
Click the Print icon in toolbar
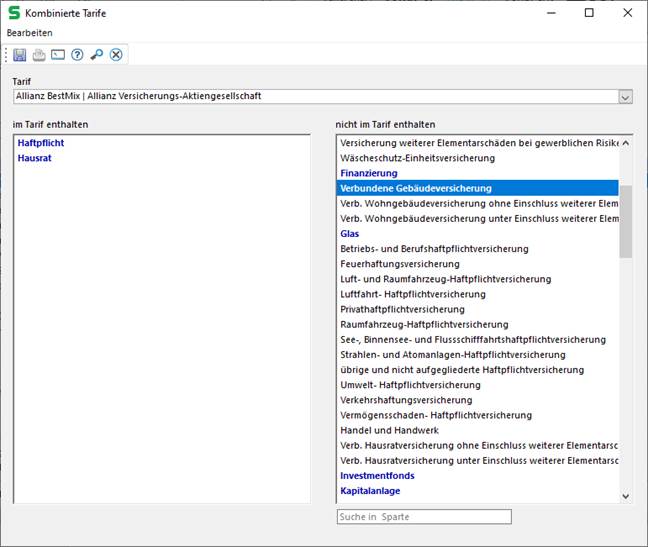pyautogui.click(x=39, y=54)
